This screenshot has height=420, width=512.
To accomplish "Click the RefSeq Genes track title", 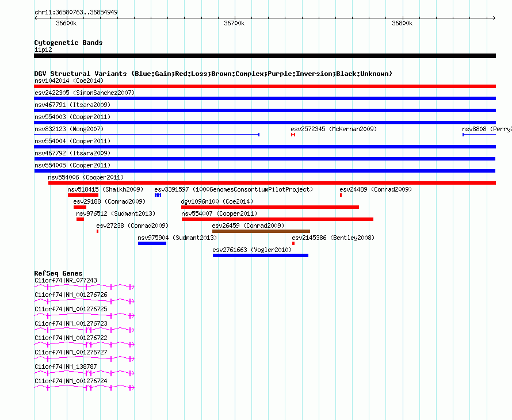I will [x=59, y=273].
